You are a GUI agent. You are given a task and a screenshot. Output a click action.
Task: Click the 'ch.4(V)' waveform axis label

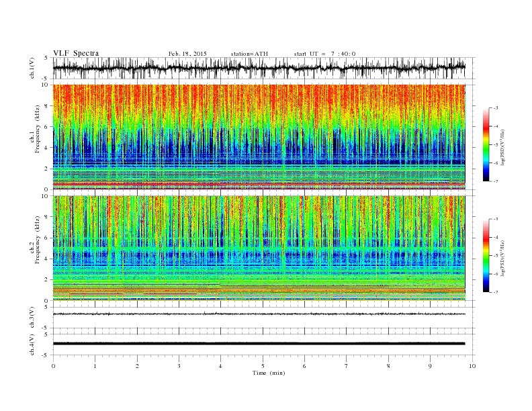coord(32,345)
